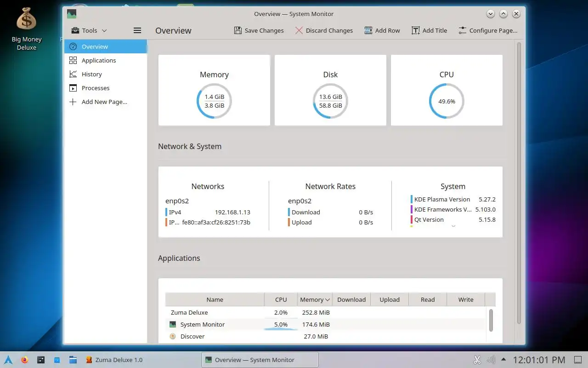588x368 pixels.
Task: Expand hidden system tray icons arrow
Action: click(x=503, y=359)
